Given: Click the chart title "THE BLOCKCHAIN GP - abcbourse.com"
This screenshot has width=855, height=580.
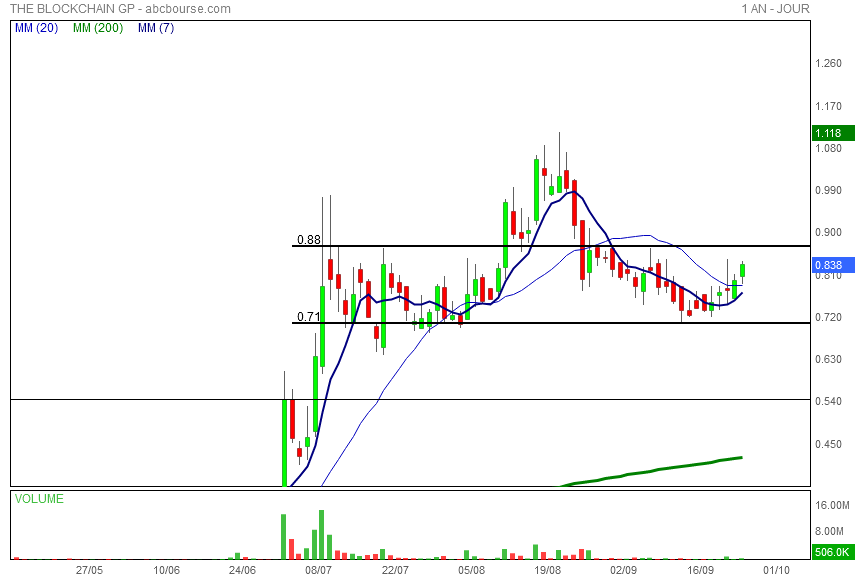Looking at the screenshot, I should pos(121,9).
